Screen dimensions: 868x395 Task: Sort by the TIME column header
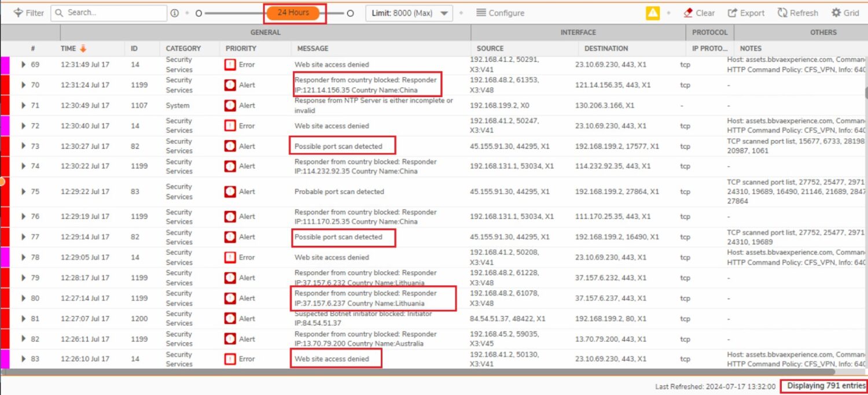click(x=68, y=49)
